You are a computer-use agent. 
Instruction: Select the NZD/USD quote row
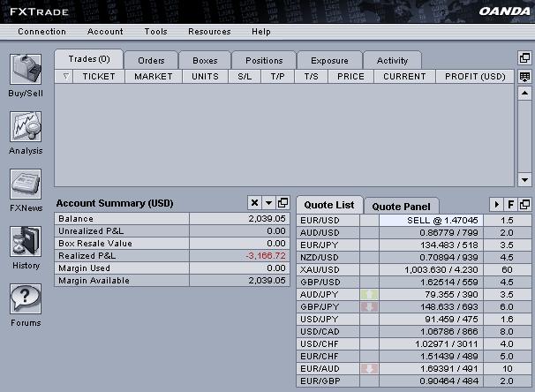(x=414, y=257)
